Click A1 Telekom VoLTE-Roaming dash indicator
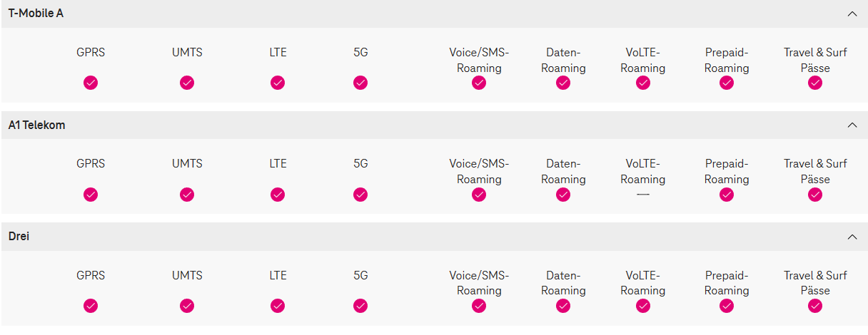Screen dimensions: 868x335 643,195
